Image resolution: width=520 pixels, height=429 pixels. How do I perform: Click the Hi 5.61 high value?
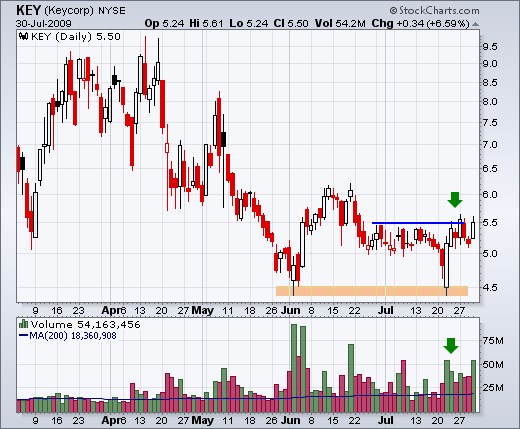click(206, 24)
